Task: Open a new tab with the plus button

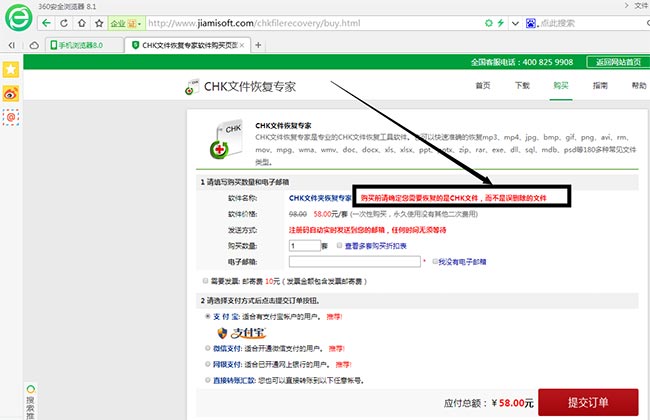Action: tap(258, 45)
